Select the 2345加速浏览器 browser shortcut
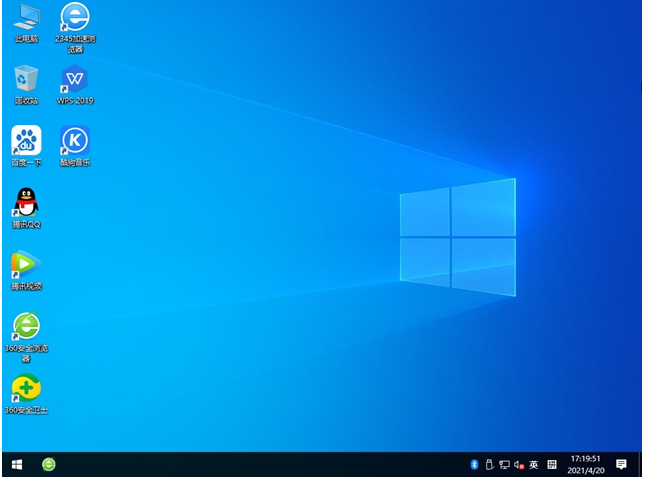This screenshot has width=646, height=477. pos(75,18)
